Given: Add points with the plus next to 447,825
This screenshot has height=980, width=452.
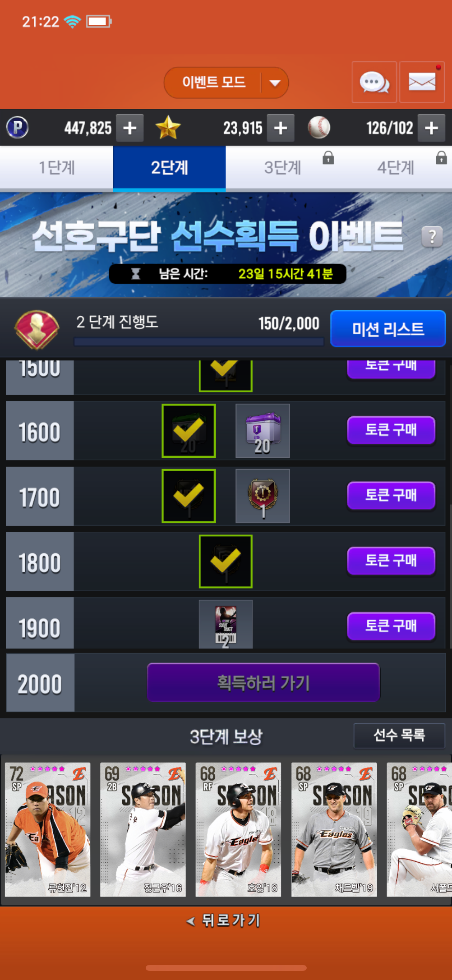Looking at the screenshot, I should pos(130,128).
